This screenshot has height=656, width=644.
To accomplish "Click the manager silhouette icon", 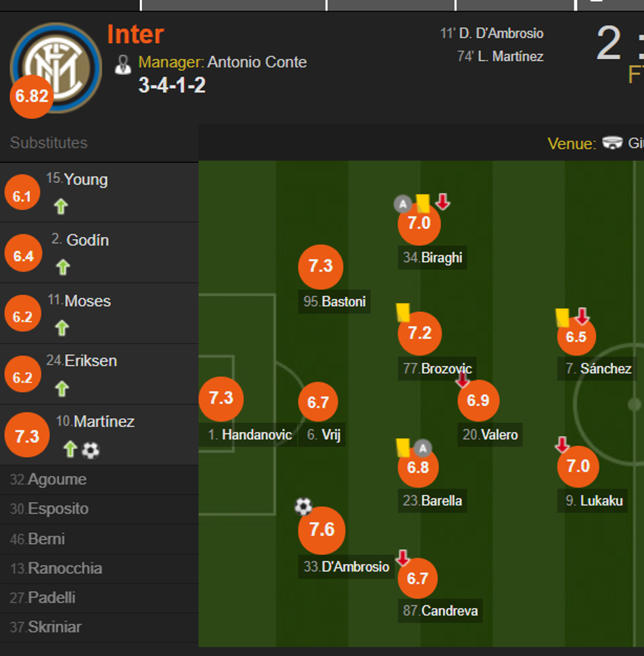I will [x=123, y=64].
